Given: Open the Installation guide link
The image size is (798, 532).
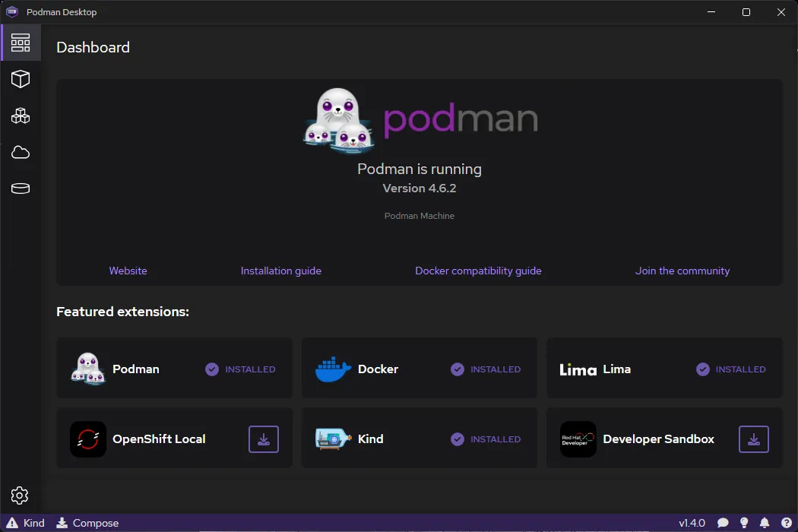Looking at the screenshot, I should (281, 271).
